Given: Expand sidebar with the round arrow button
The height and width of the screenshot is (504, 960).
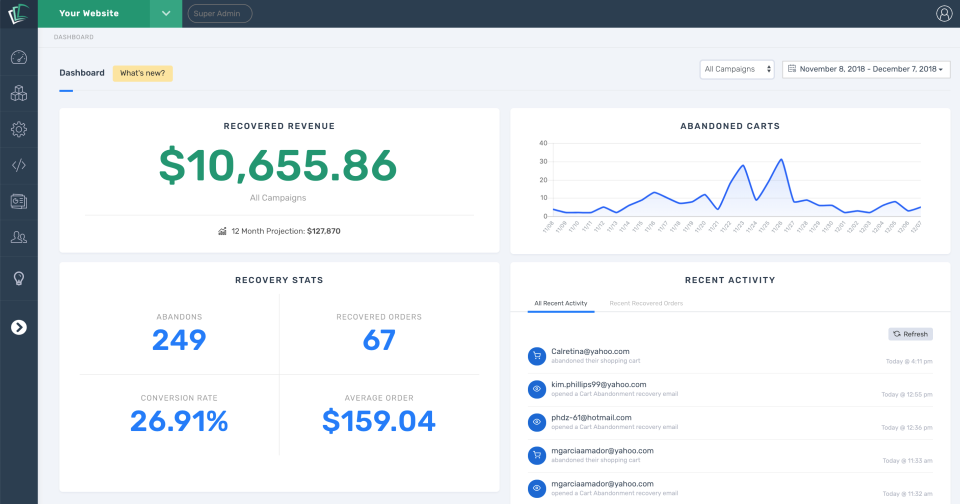Looking at the screenshot, I should (x=18, y=328).
